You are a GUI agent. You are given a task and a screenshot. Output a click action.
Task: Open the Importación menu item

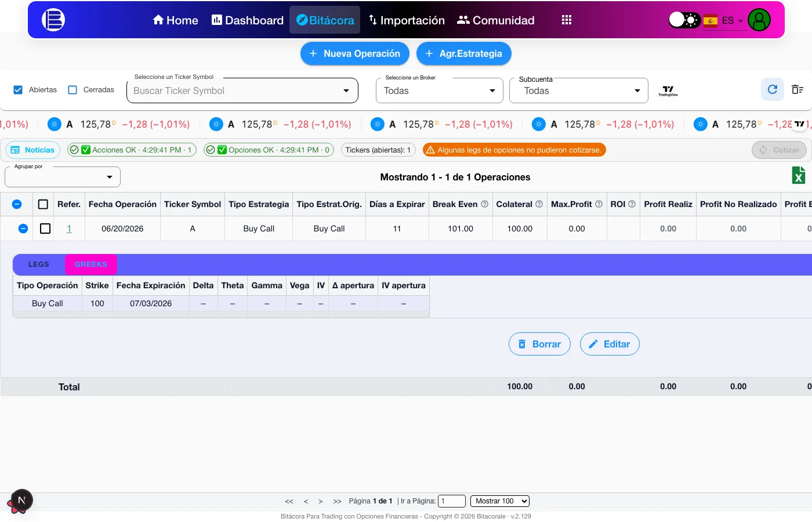tap(407, 20)
